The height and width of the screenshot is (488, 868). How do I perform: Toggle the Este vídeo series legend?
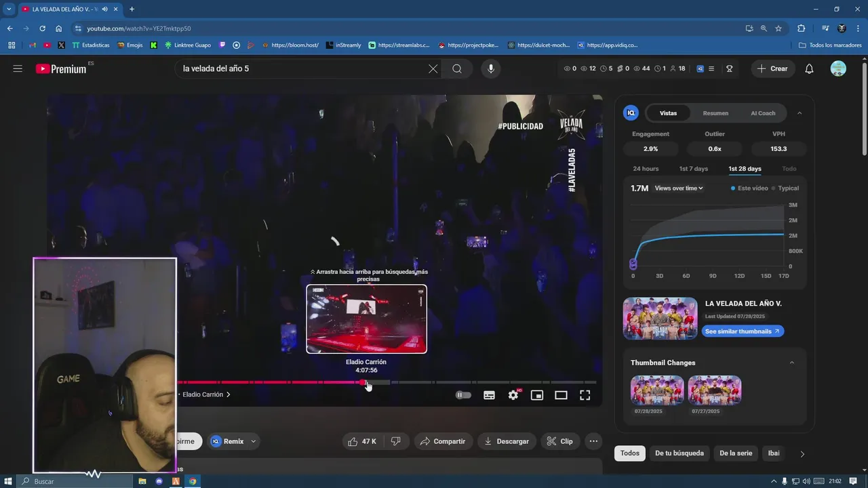click(749, 188)
